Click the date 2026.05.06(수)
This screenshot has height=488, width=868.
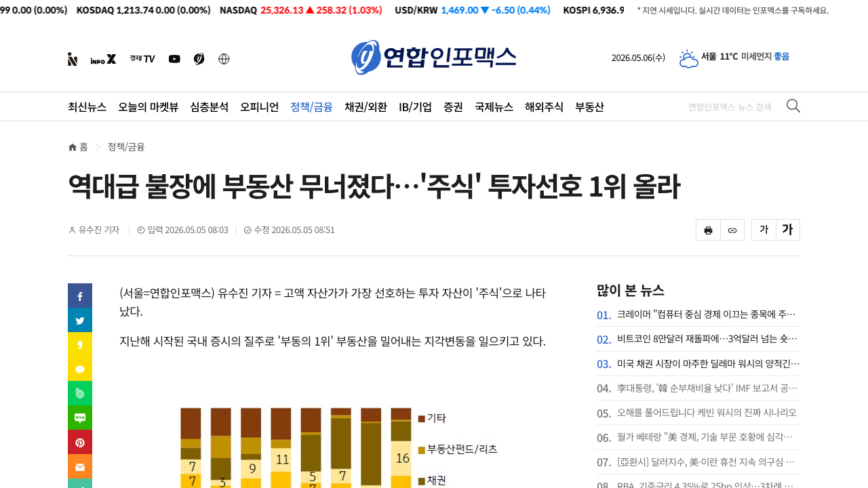[638, 58]
